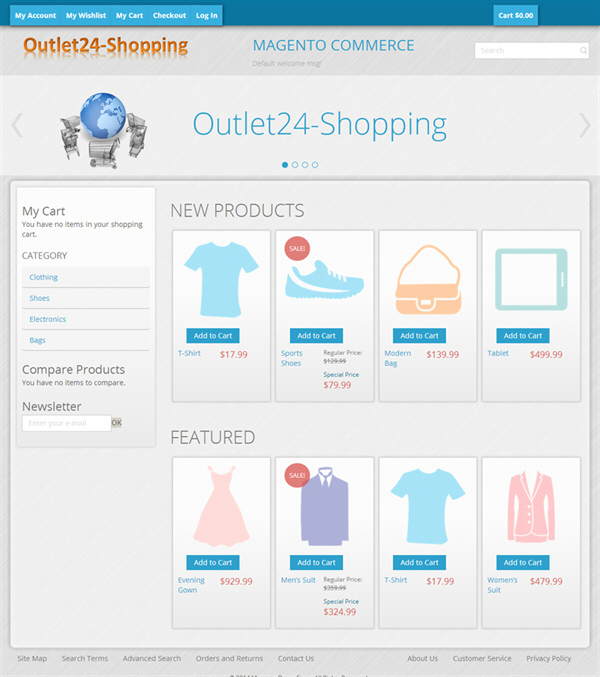Screen dimensions: 600x677
Task: Open My Wishlist in top menu
Action: 86,16
